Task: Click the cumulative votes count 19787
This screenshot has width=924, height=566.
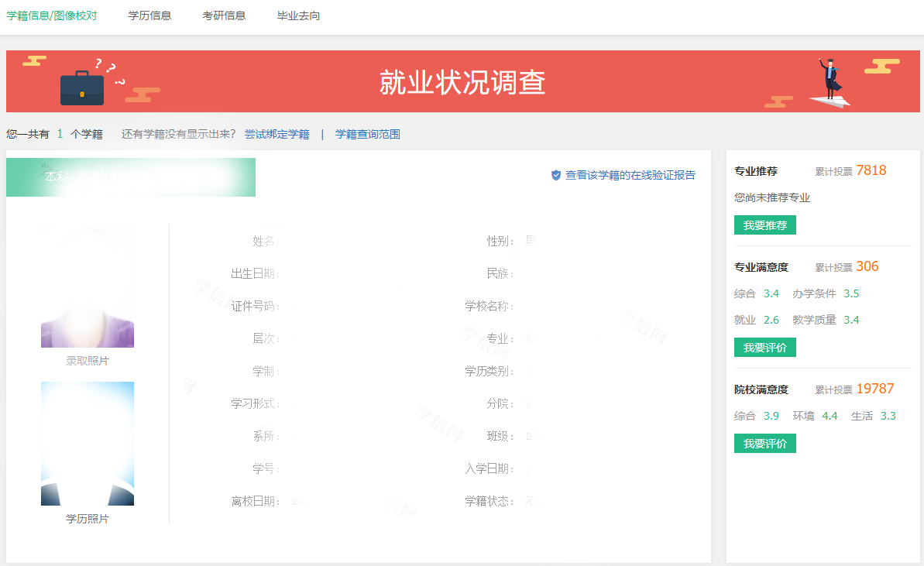Action: [x=875, y=388]
